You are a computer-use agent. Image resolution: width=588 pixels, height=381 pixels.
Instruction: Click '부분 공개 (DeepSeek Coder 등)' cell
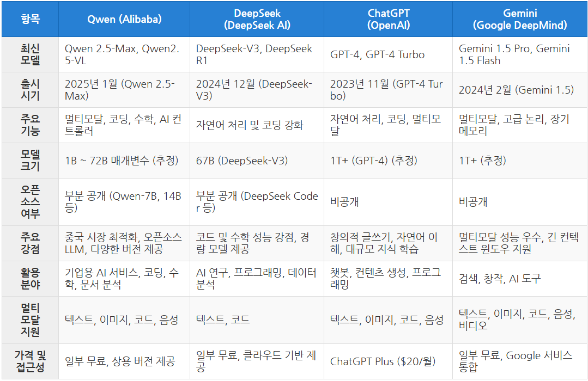click(257, 202)
